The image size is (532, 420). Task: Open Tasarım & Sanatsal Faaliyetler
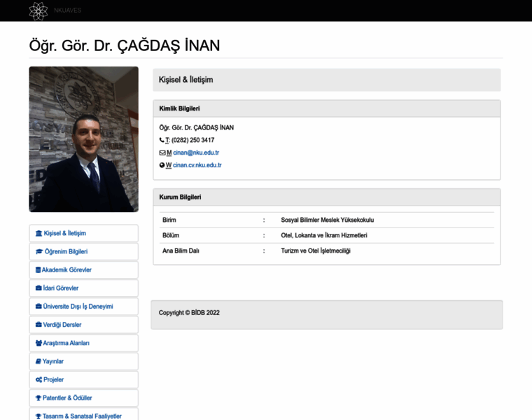[x=83, y=414]
